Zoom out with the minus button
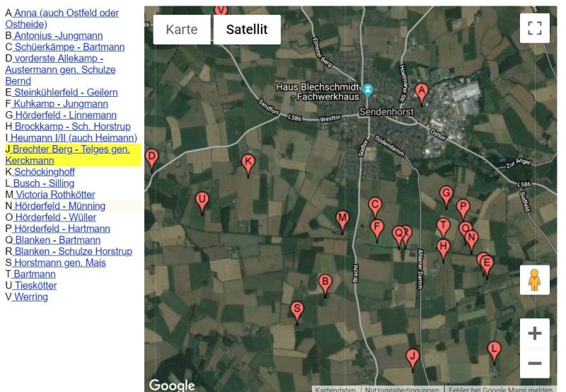This screenshot has width=566, height=392. pyautogui.click(x=535, y=363)
